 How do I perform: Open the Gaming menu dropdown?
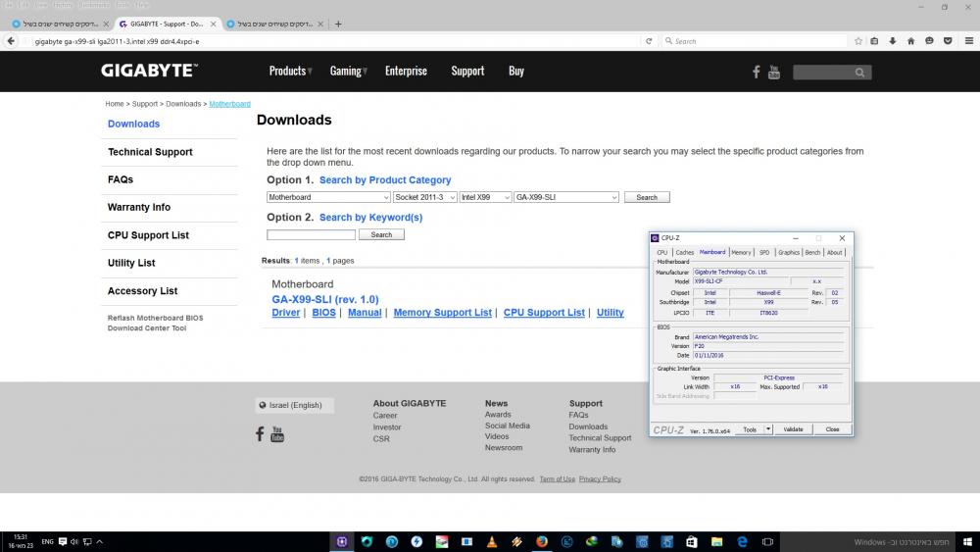pyautogui.click(x=349, y=72)
